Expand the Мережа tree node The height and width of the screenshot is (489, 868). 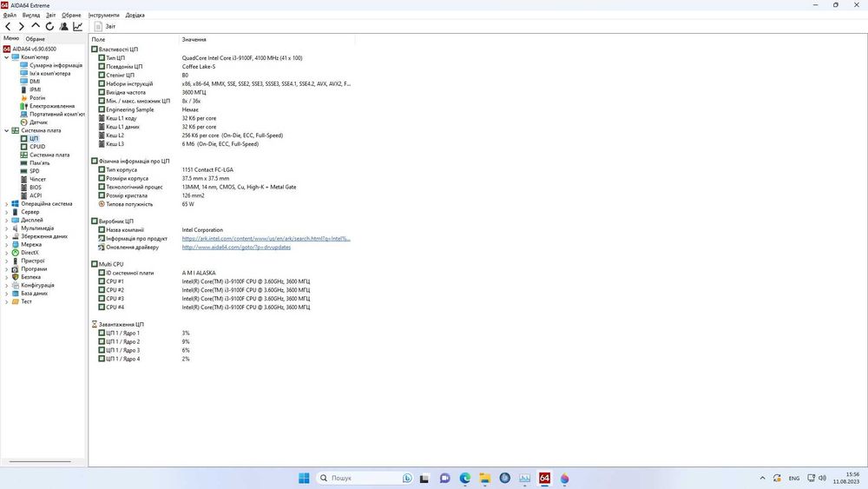tap(7, 244)
